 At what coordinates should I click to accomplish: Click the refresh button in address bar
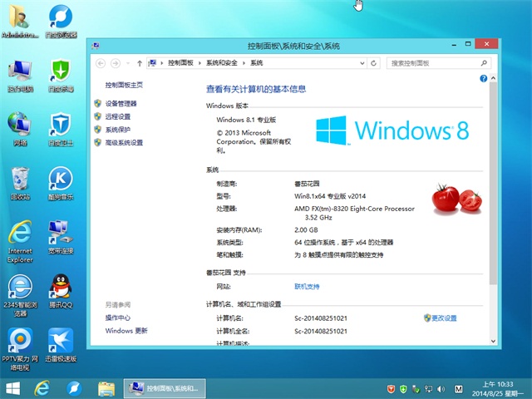tap(377, 62)
